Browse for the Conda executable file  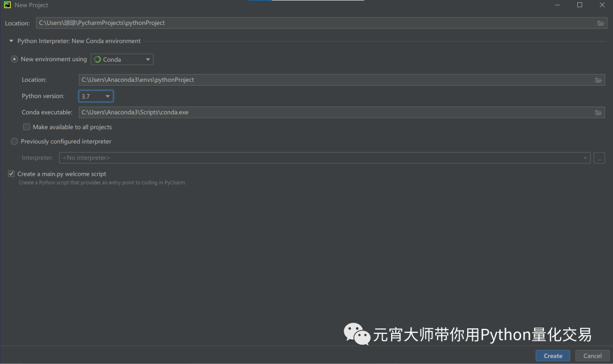pyautogui.click(x=598, y=112)
